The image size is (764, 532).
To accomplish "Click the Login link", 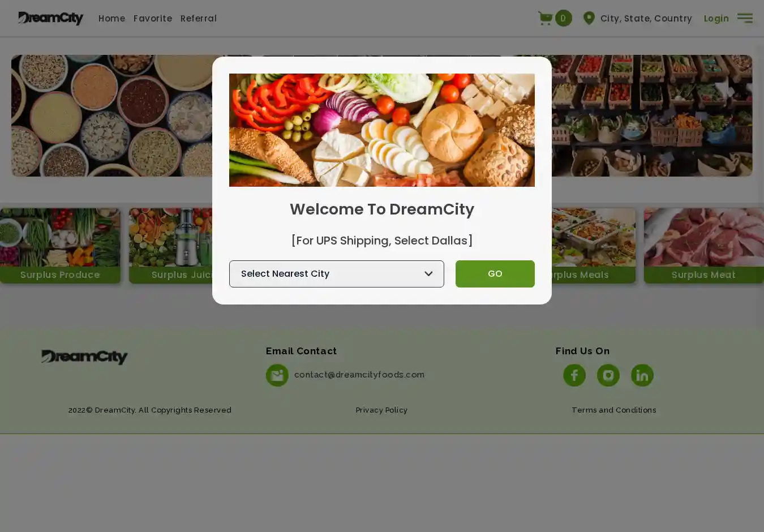I will tap(716, 18).
